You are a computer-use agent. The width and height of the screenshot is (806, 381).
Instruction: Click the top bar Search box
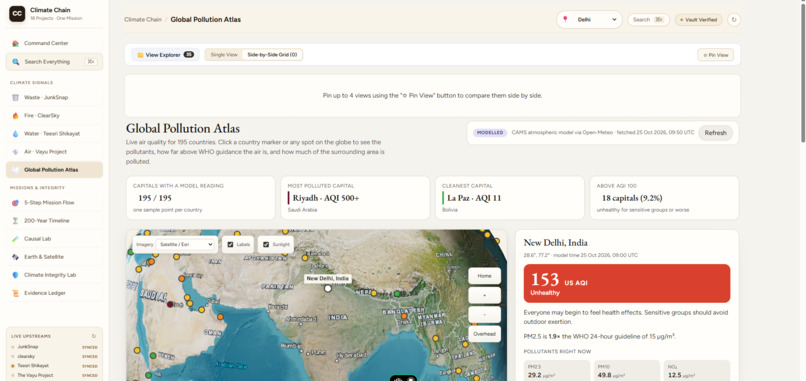[648, 20]
